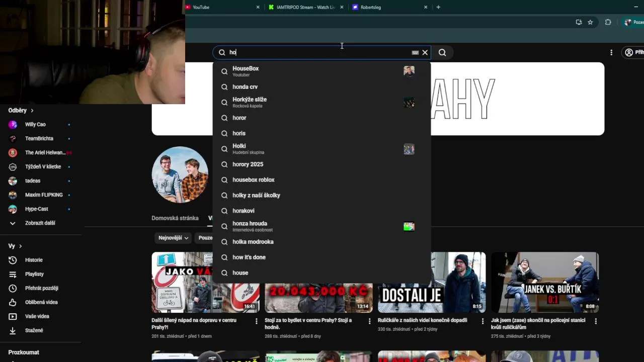Select the horor suggestion
This screenshot has height=362, width=644.
coord(321,118)
